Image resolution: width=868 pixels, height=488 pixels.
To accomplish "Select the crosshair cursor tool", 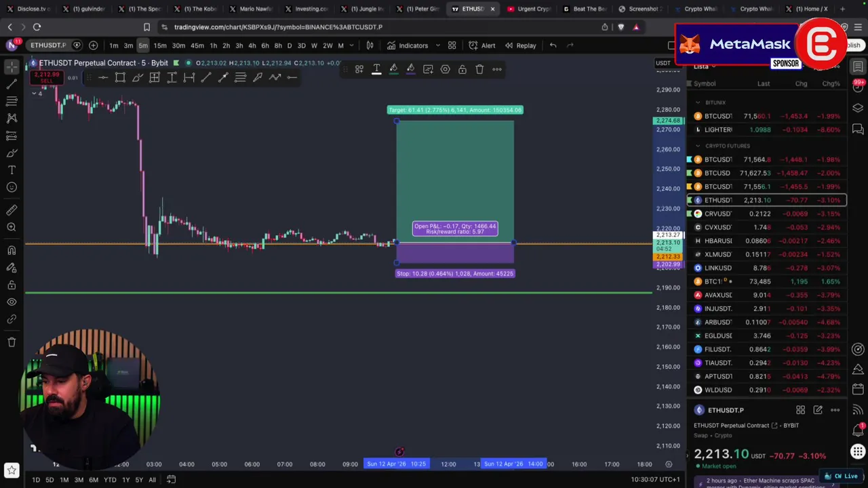I will [x=12, y=66].
